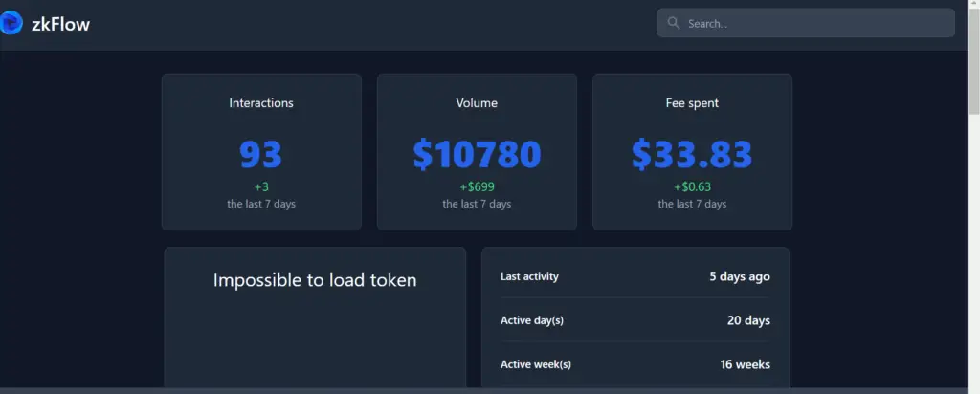Click the 93 interactions count
This screenshot has width=980, height=394.
pyautogui.click(x=261, y=155)
